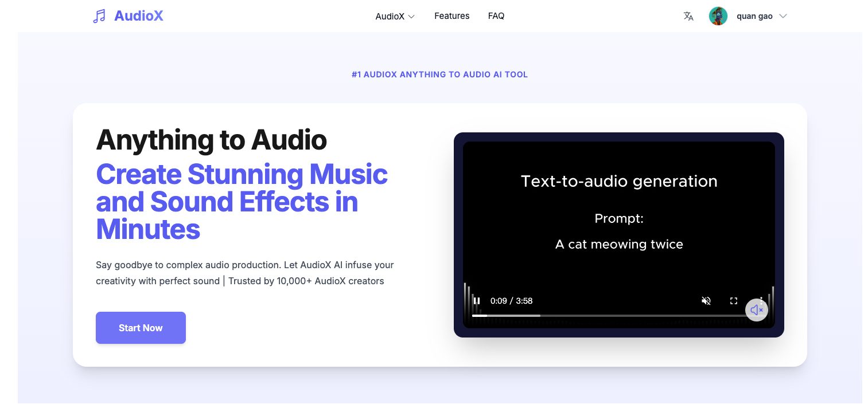Open the language translation icon
The image size is (868, 412).
(x=688, y=16)
